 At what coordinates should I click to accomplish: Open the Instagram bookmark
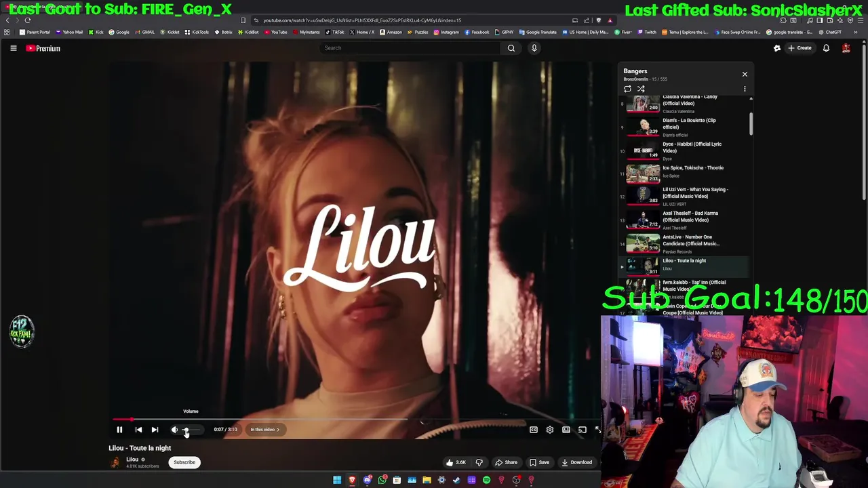tap(446, 32)
